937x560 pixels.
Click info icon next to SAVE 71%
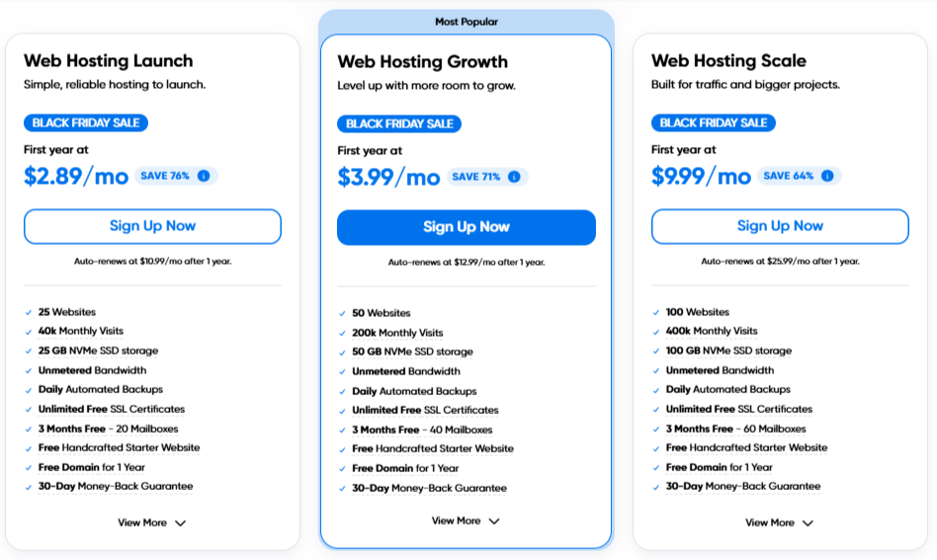(x=514, y=177)
